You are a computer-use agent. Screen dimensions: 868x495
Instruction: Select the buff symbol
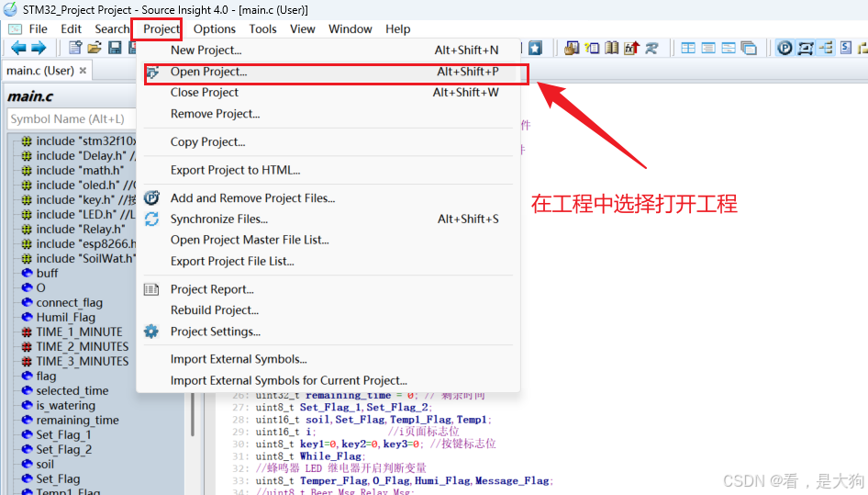point(39,273)
